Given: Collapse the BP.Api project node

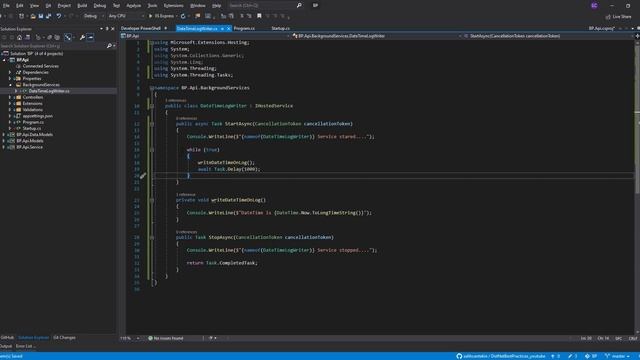Looking at the screenshot, I should tap(4, 60).
